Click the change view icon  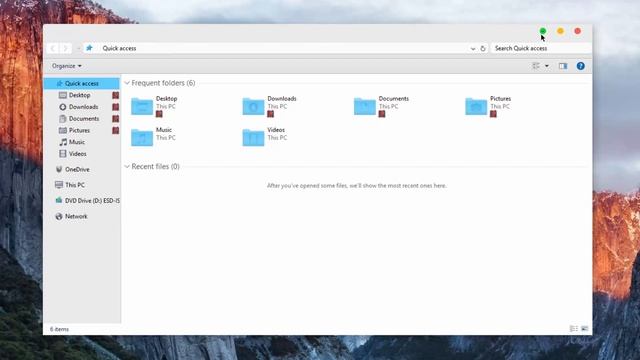pos(536,66)
